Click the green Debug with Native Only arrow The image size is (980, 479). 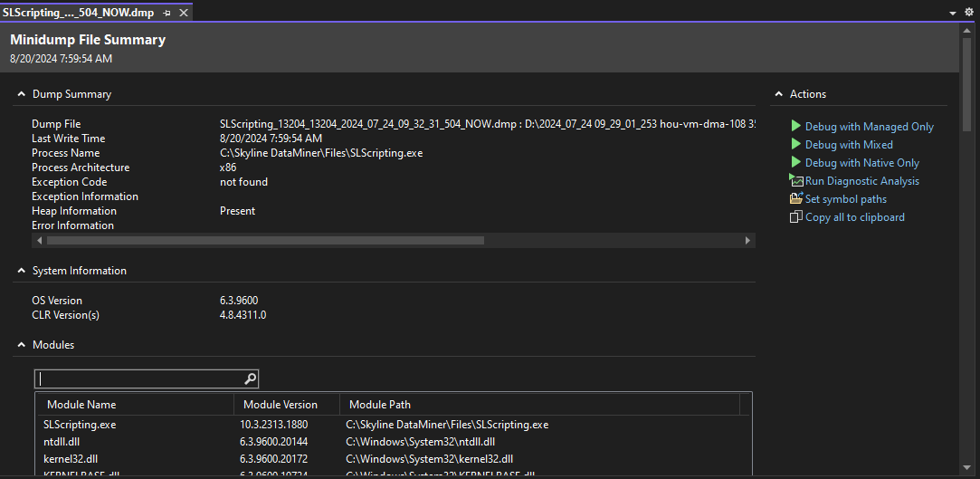[x=795, y=162]
